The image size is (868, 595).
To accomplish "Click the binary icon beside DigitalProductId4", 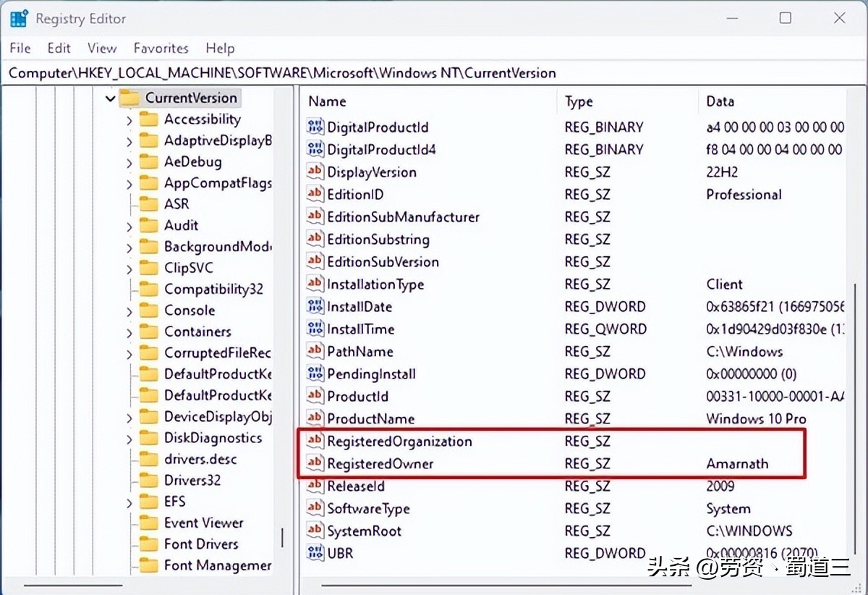I will pyautogui.click(x=315, y=149).
